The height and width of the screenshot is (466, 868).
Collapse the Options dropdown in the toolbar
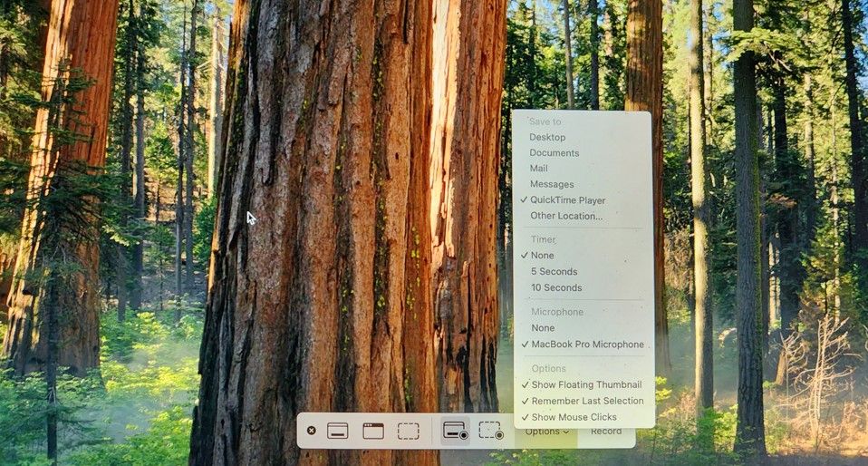point(547,432)
